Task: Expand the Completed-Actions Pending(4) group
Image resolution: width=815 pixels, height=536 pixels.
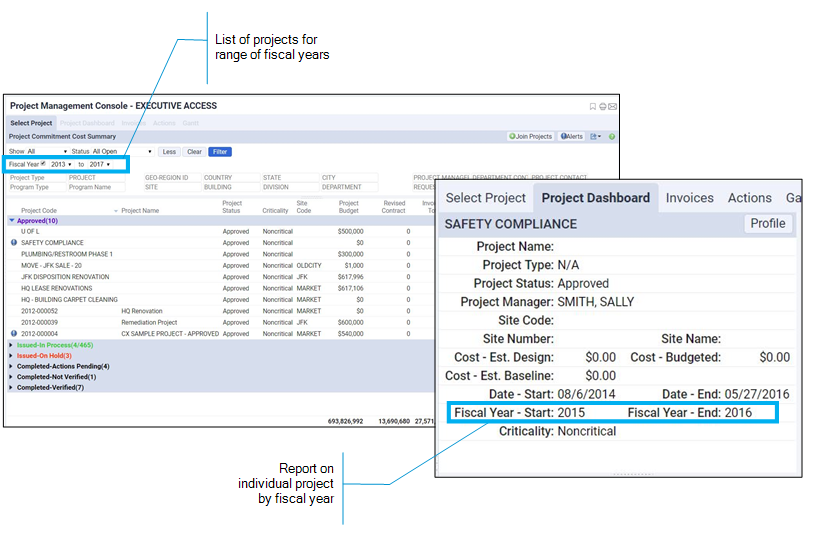Action: coord(11,367)
